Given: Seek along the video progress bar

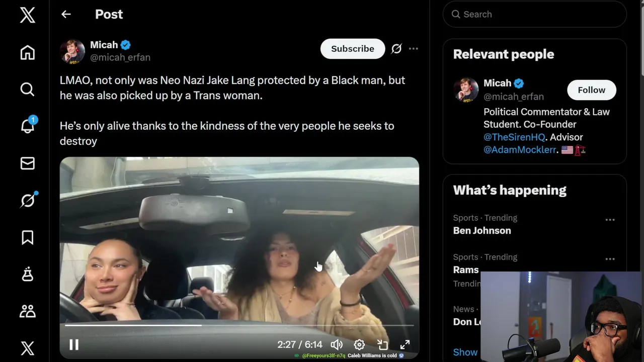Looking at the screenshot, I should (x=239, y=325).
